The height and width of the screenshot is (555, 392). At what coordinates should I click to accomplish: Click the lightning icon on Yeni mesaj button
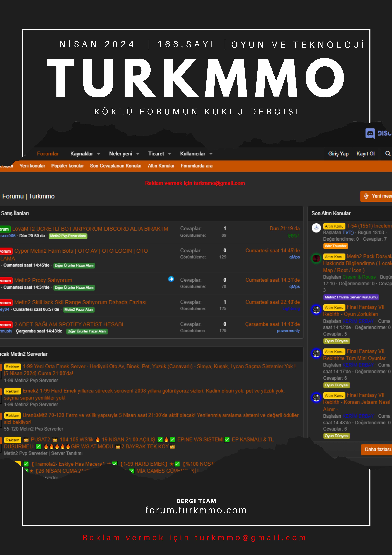(366, 196)
